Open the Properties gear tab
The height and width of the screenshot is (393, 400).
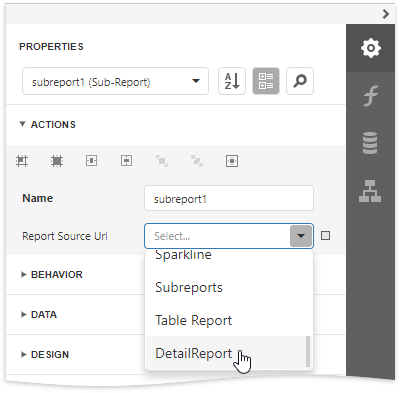[x=370, y=48]
